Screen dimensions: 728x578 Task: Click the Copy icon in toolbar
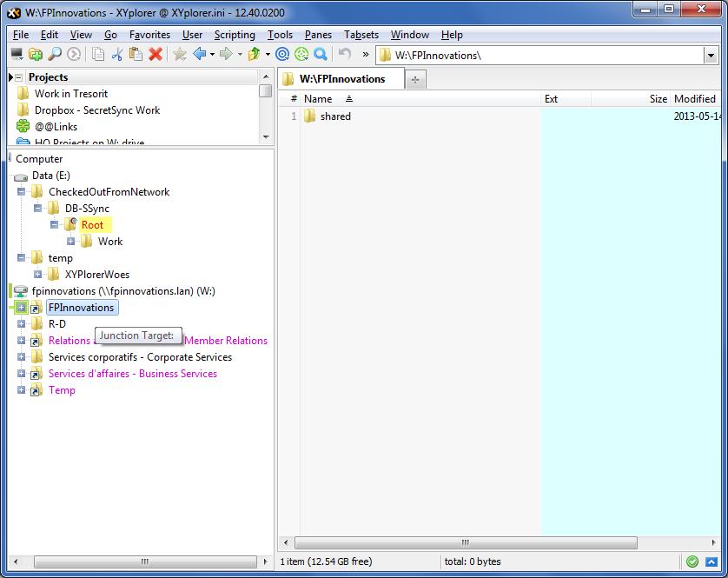pyautogui.click(x=98, y=55)
